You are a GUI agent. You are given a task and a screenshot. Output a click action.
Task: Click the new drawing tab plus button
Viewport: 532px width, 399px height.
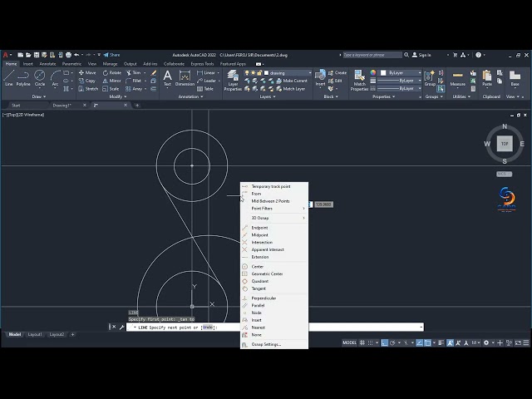[x=137, y=106]
